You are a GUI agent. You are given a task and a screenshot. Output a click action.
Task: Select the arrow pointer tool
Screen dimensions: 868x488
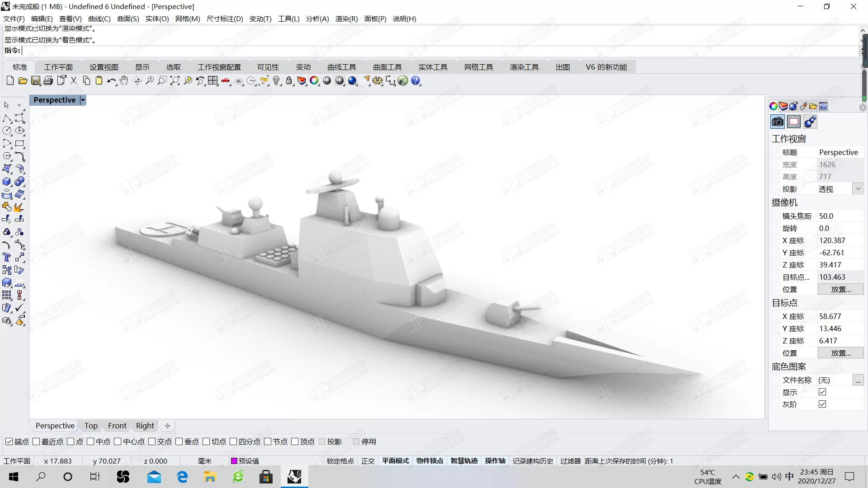click(7, 105)
